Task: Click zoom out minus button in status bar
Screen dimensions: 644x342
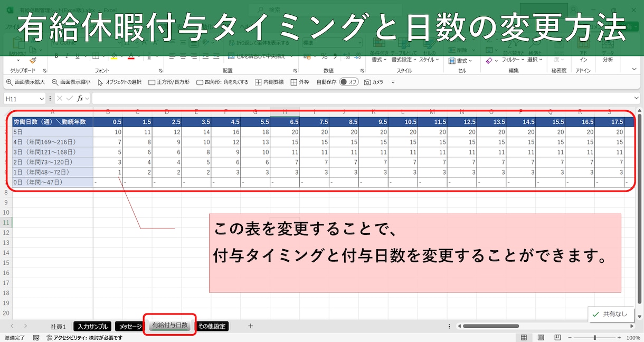Action: click(569, 337)
